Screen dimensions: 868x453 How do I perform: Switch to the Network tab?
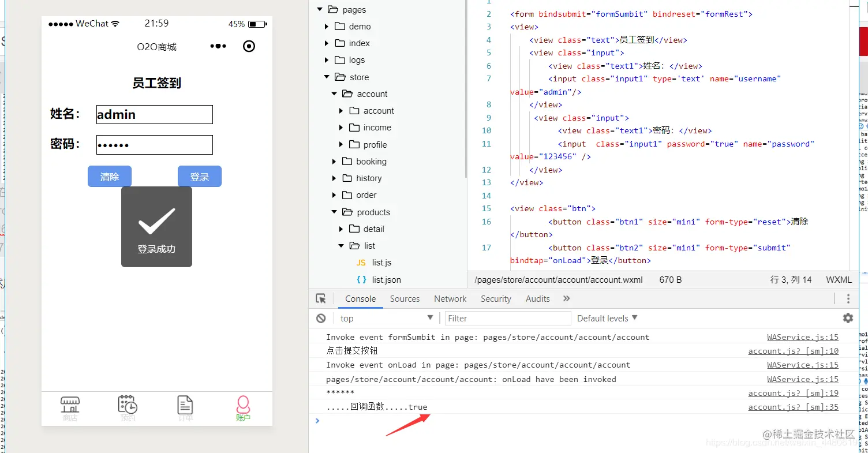(450, 298)
